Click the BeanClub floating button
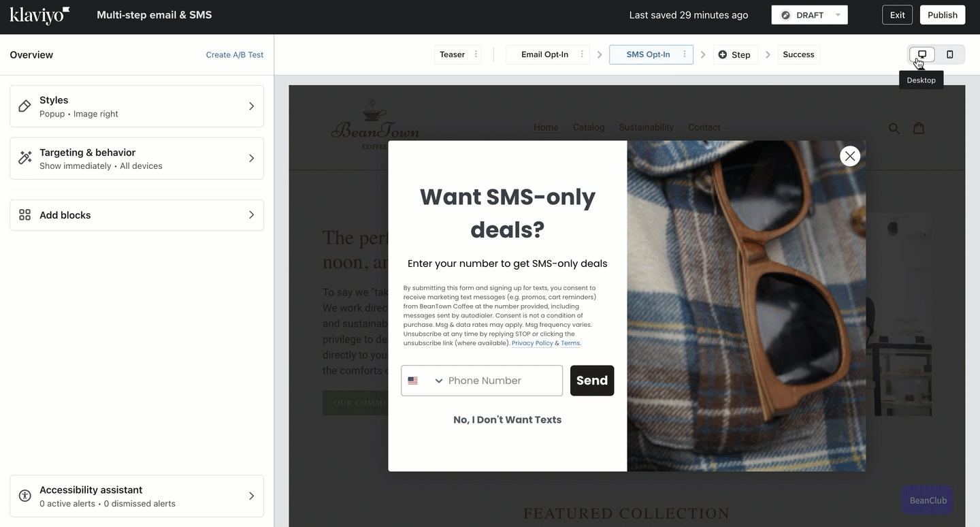The image size is (980, 527). [928, 500]
